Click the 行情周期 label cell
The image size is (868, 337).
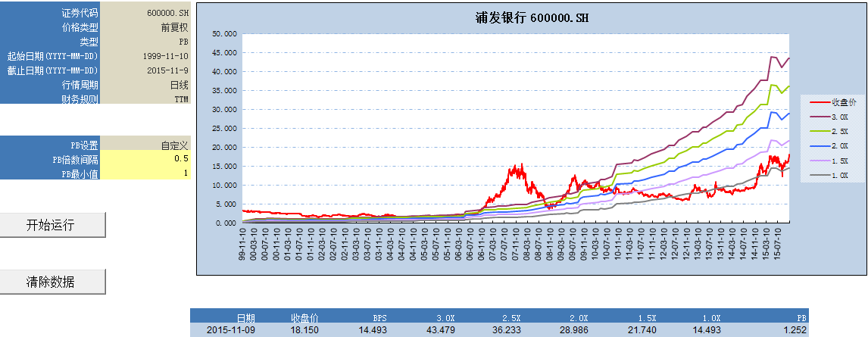click(50, 85)
